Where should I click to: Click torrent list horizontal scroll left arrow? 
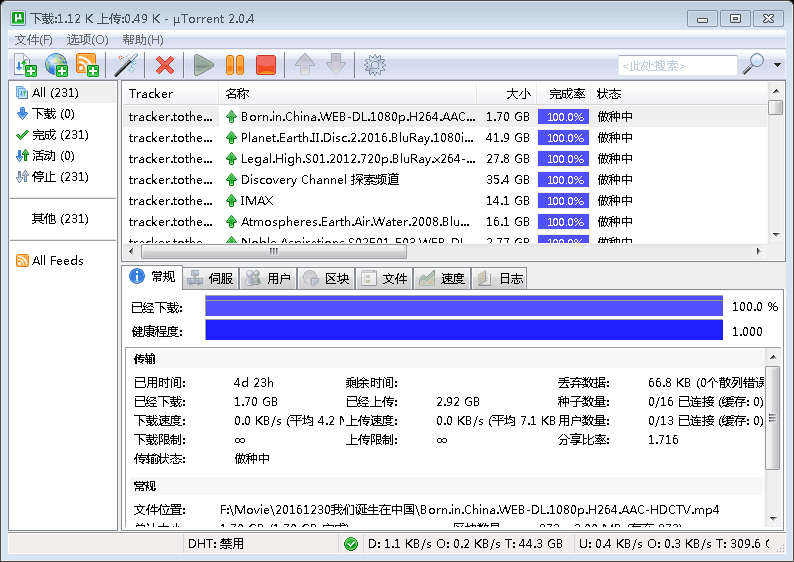click(x=131, y=251)
